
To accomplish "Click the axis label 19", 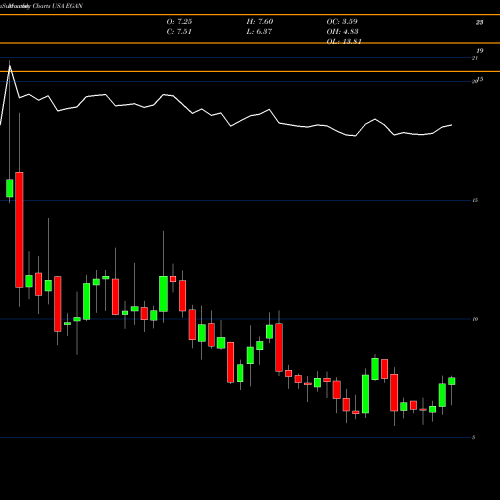I will click(479, 51).
